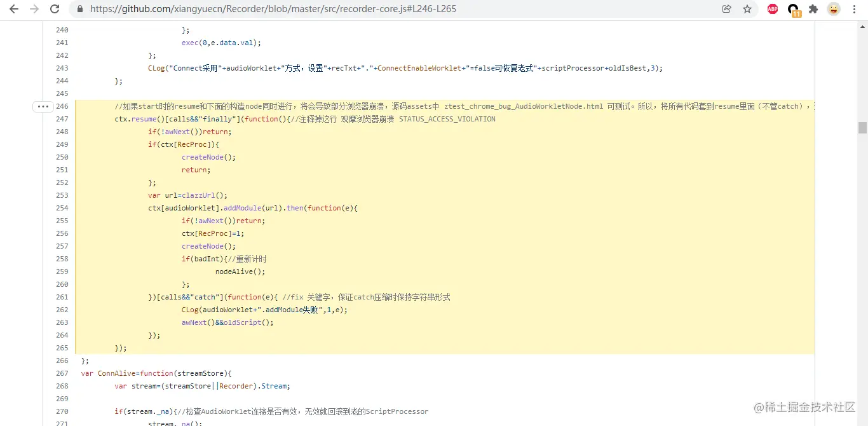
Task: Select line number 267
Action: coord(62,373)
